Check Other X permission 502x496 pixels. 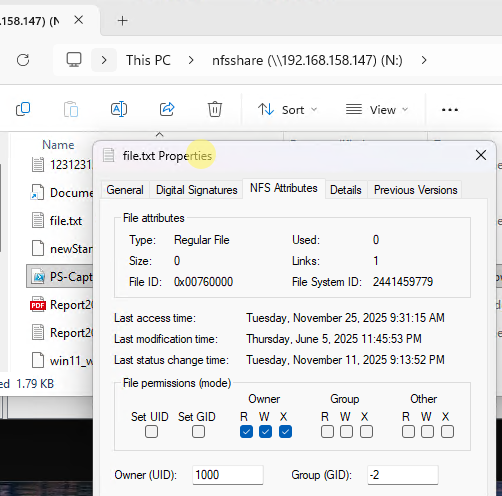(x=447, y=432)
